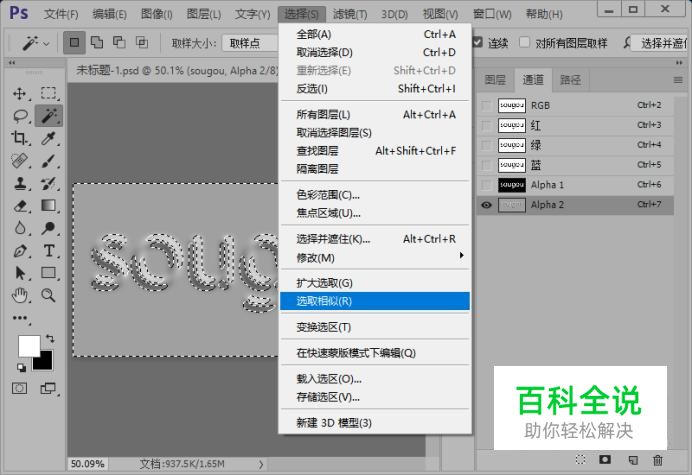Viewport: 692px width, 475px height.
Task: Save selection as channel icon
Action: 605,460
